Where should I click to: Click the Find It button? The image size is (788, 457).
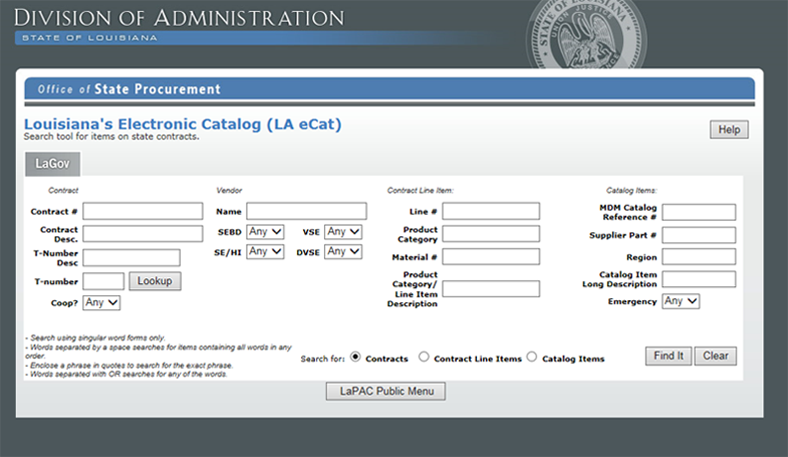668,356
